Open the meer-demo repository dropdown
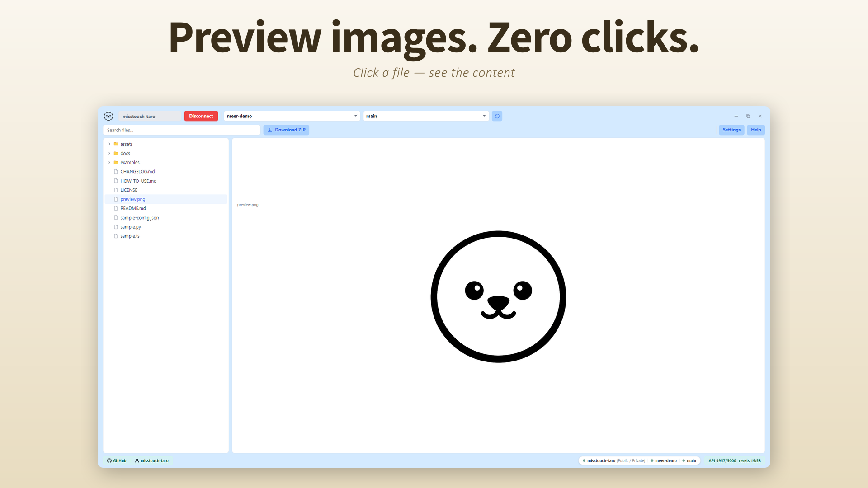 292,116
